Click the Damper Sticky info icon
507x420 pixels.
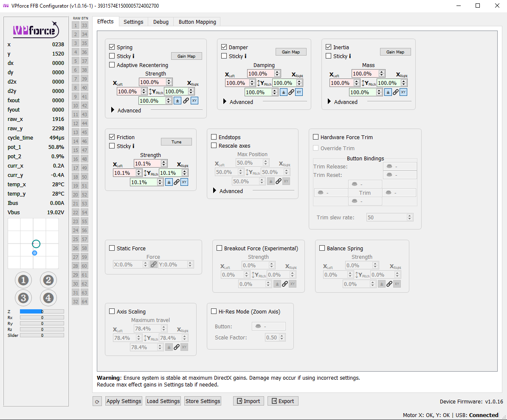click(x=245, y=56)
